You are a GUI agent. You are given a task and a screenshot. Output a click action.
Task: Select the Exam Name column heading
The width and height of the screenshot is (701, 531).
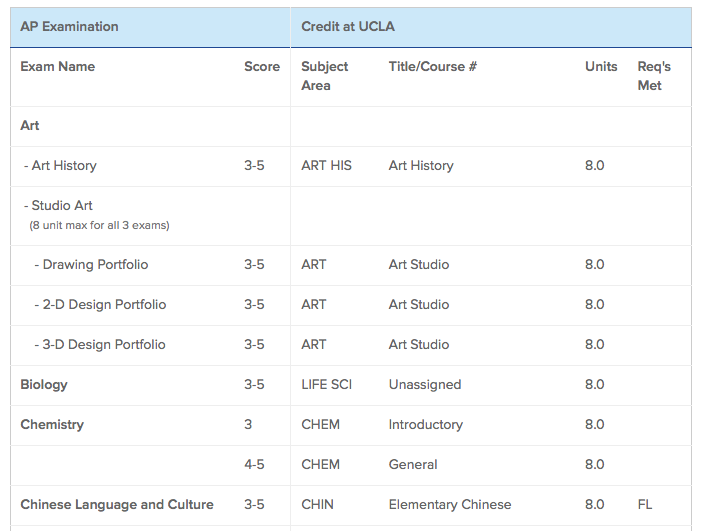pos(58,67)
